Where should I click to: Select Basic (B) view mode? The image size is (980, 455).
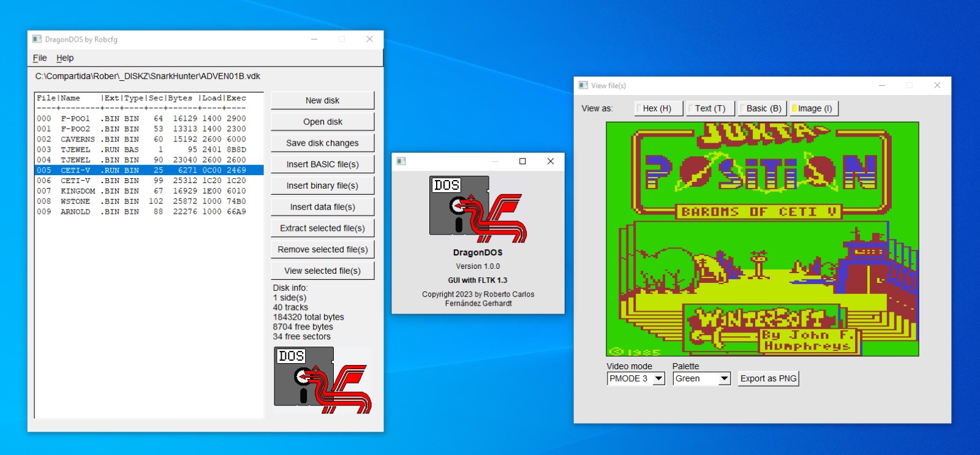(x=763, y=108)
